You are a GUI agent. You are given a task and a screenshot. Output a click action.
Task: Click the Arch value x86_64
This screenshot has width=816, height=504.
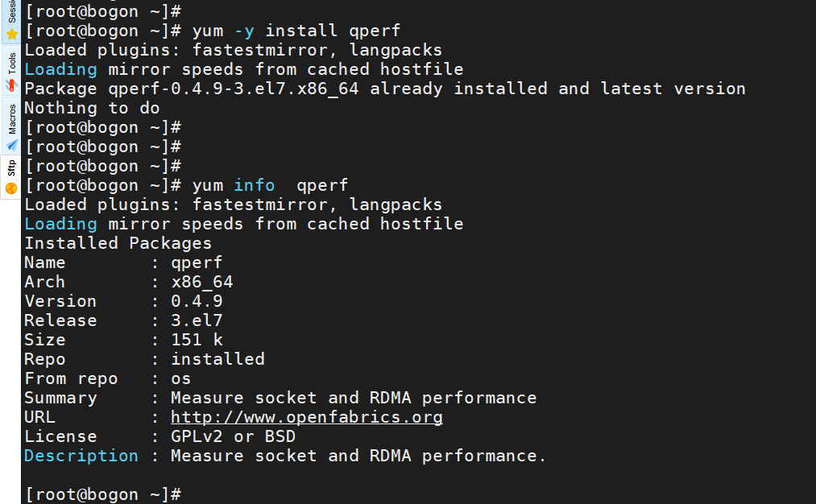(x=201, y=282)
